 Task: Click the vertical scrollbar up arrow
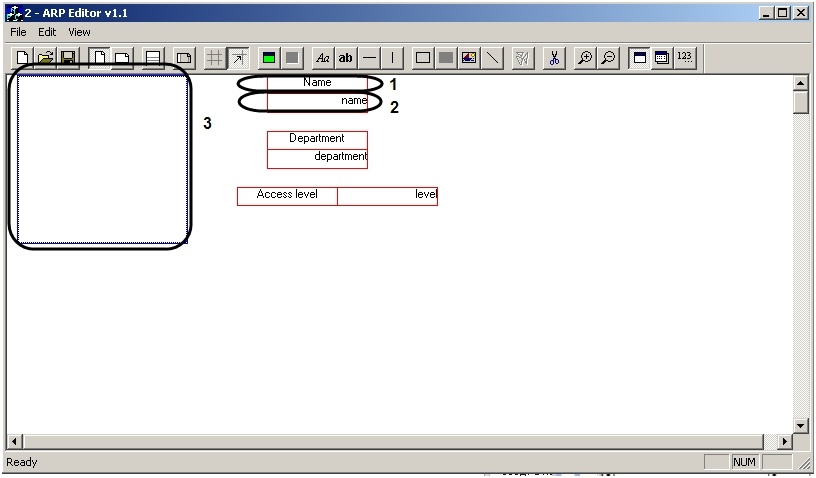[x=800, y=83]
